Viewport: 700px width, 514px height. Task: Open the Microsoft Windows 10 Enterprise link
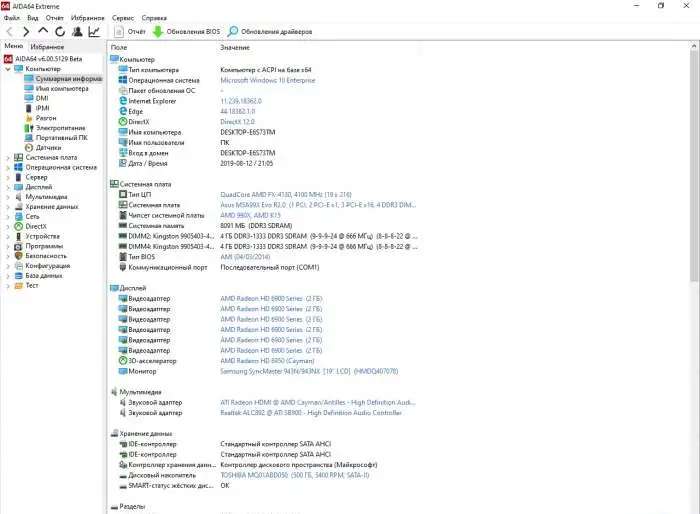click(268, 80)
